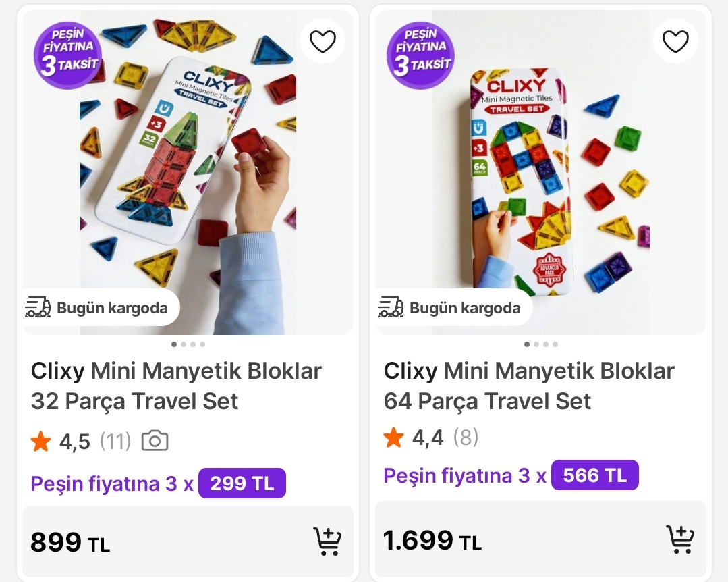This screenshot has width=728, height=582.
Task: Click the 566 TL installment price tag
Action: pyautogui.click(x=594, y=475)
